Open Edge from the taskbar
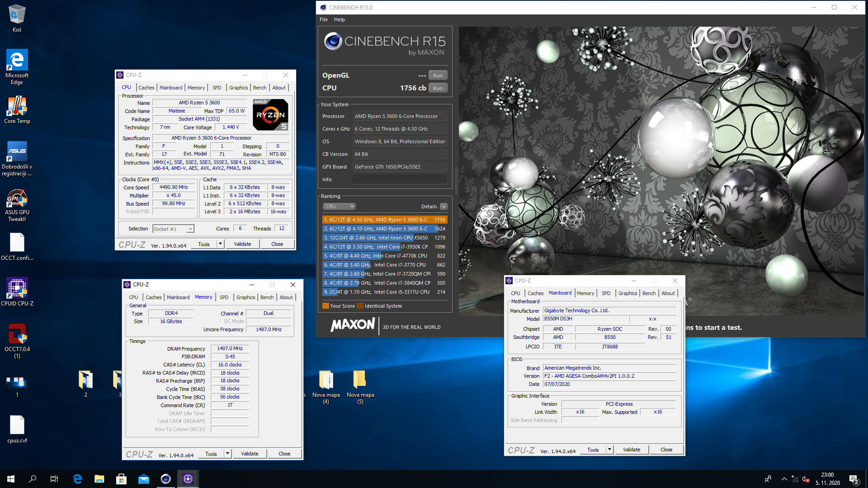Viewport: 868px width, 488px height. 77,479
